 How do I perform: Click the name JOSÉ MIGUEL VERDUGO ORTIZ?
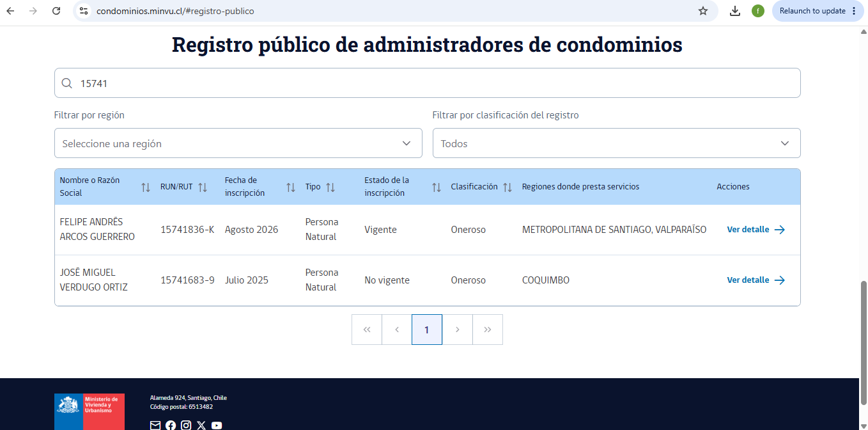click(93, 280)
